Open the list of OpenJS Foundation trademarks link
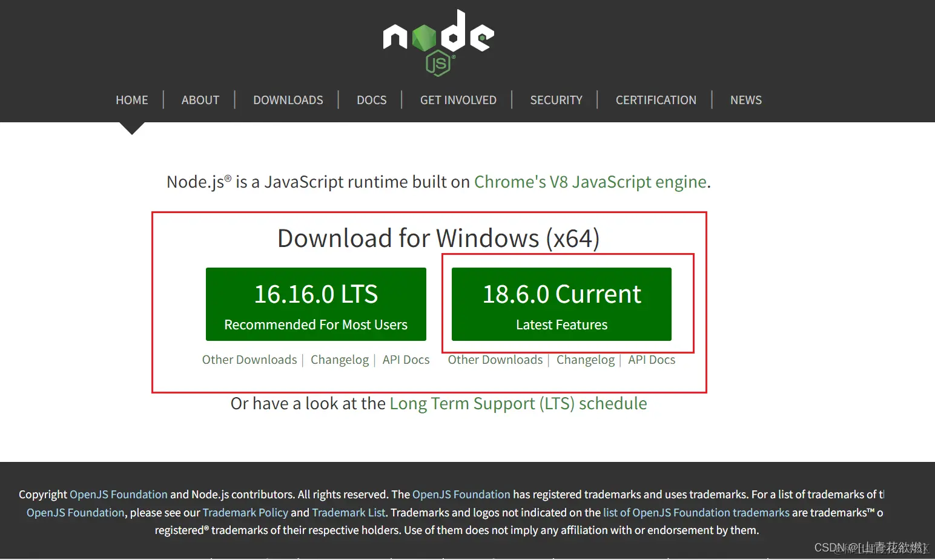This screenshot has width=935, height=560. 696,513
